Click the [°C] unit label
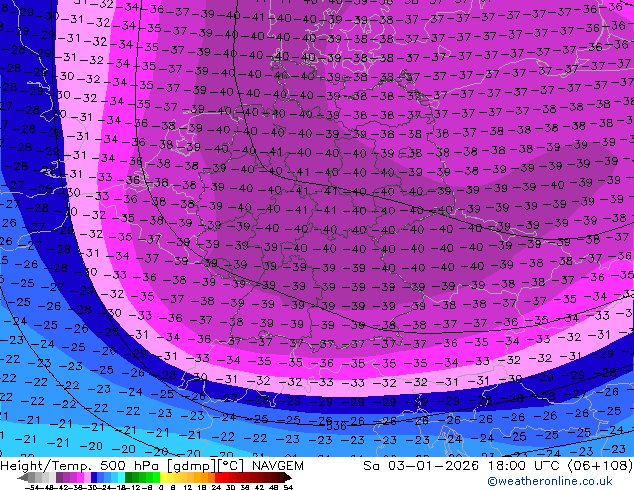Viewport: 634px width, 490px height. tap(231, 466)
